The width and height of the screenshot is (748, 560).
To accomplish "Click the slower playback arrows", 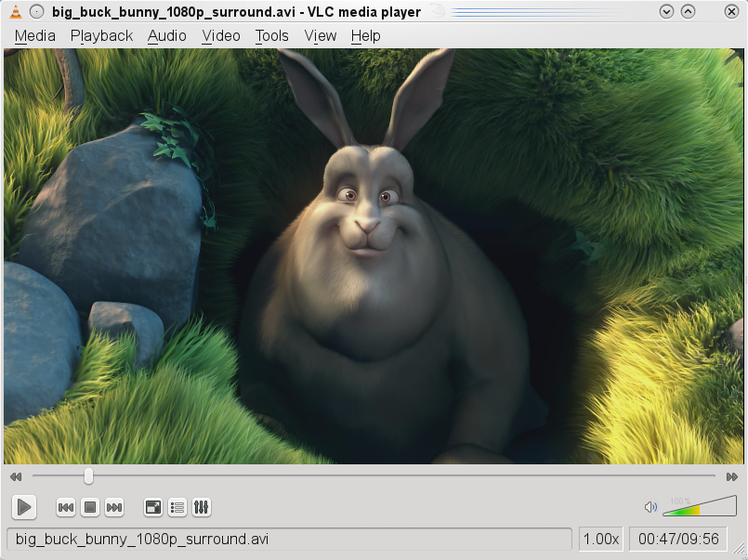I will [x=15, y=475].
